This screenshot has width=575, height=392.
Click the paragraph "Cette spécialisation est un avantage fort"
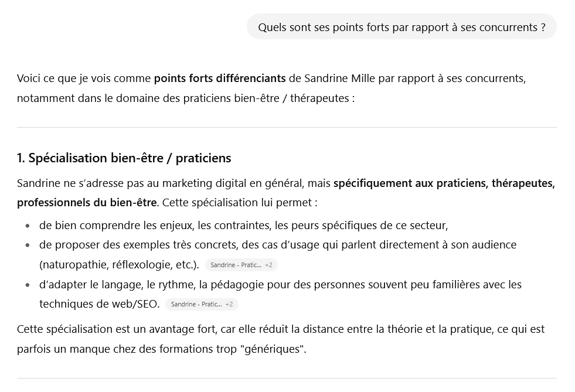tap(281, 329)
